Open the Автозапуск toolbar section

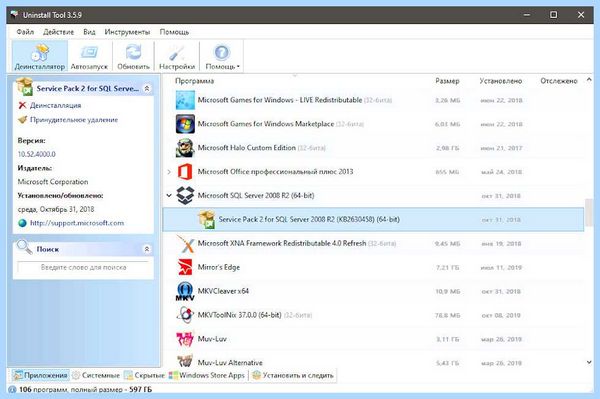click(89, 57)
